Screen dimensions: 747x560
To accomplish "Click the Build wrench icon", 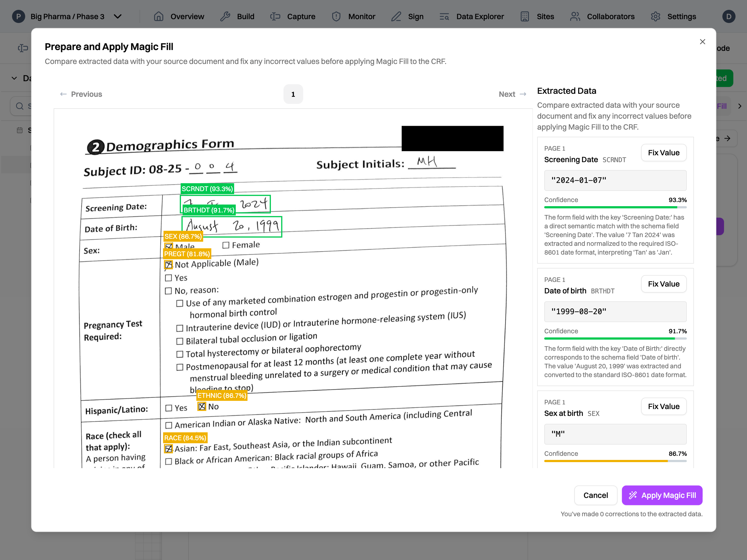I will [x=225, y=16].
